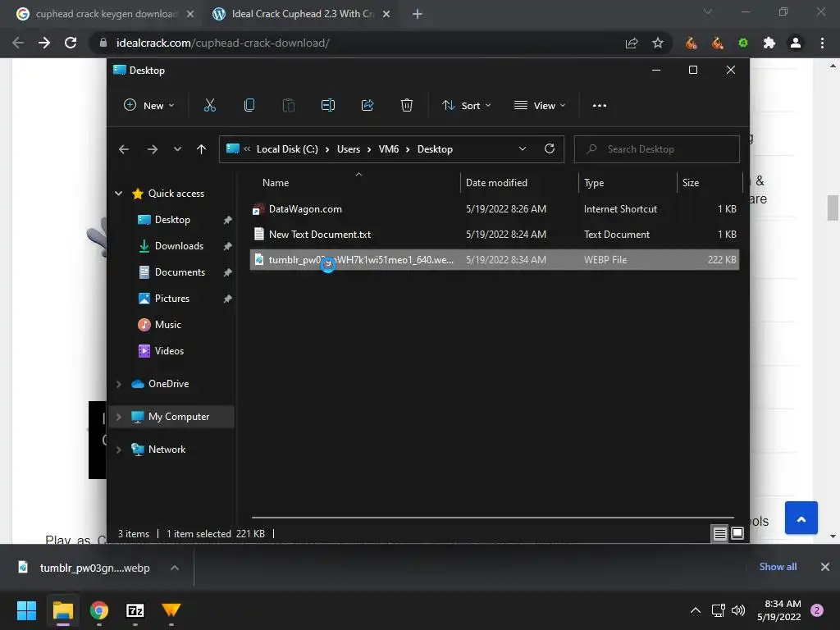
Task: Expand the My Computer tree node
Action: (118, 416)
